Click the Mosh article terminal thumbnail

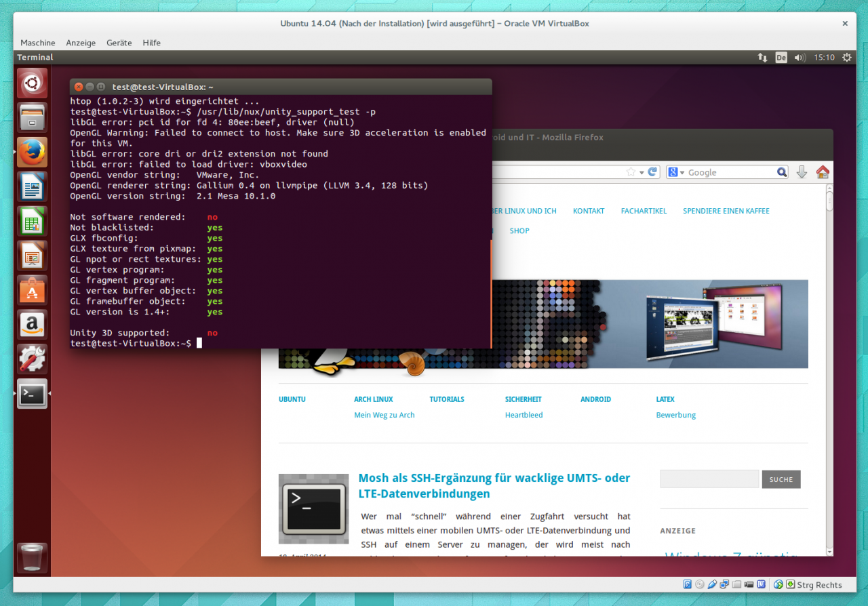[x=313, y=508]
